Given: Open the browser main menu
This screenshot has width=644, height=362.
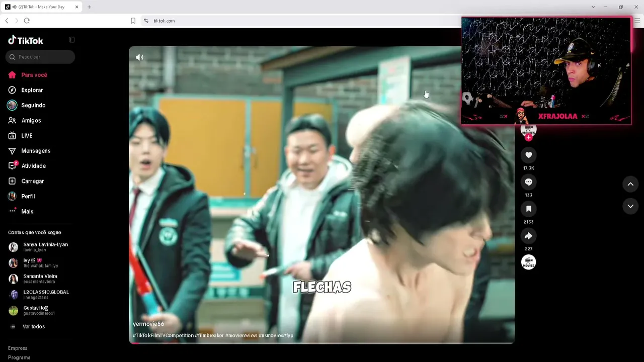Looking at the screenshot, I should tap(637, 21).
